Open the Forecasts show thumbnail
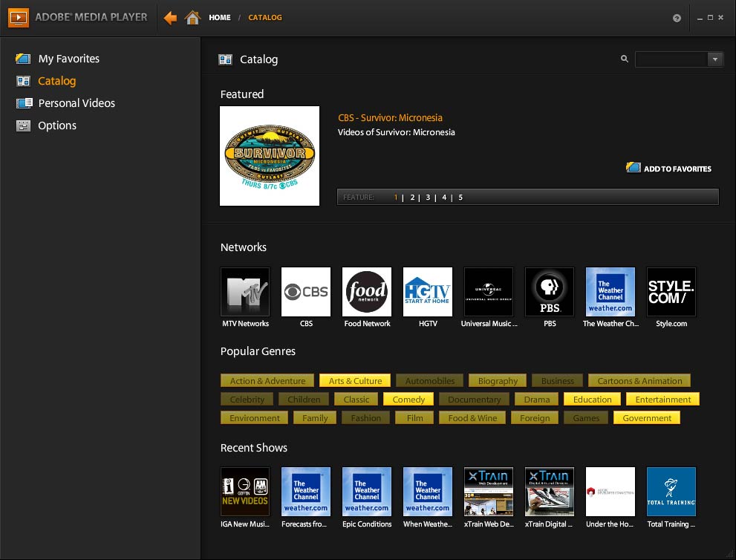Image resolution: width=736 pixels, height=560 pixels. click(306, 492)
